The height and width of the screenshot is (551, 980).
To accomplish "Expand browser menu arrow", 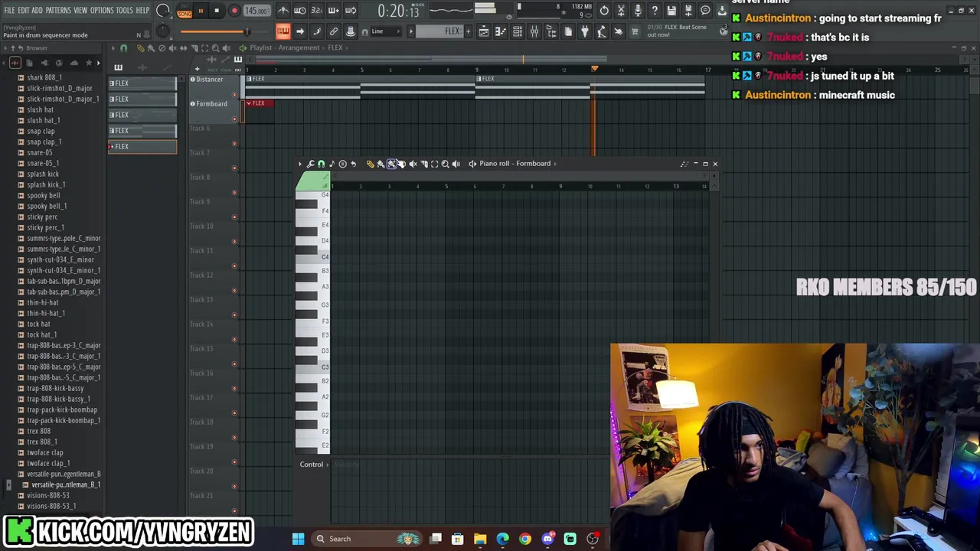I will [x=4, y=47].
